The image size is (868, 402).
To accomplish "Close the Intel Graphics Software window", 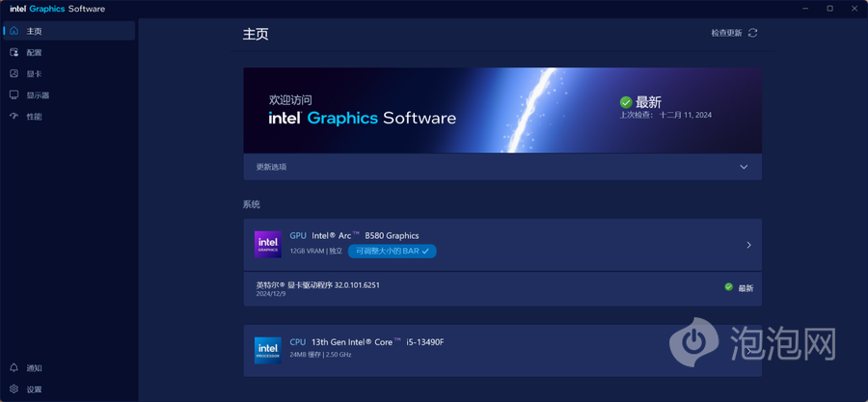I will pos(854,9).
